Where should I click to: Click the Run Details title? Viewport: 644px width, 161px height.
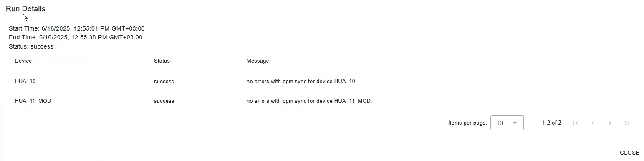tap(25, 9)
